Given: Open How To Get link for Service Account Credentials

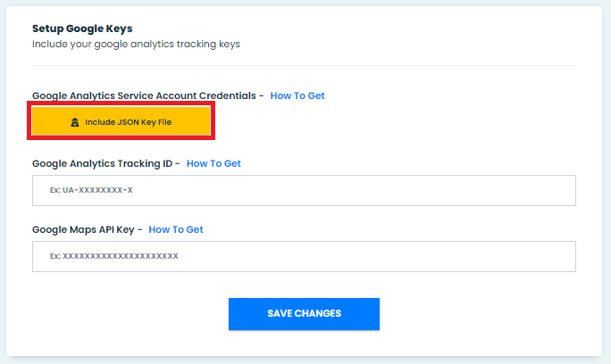Looking at the screenshot, I should point(297,95).
